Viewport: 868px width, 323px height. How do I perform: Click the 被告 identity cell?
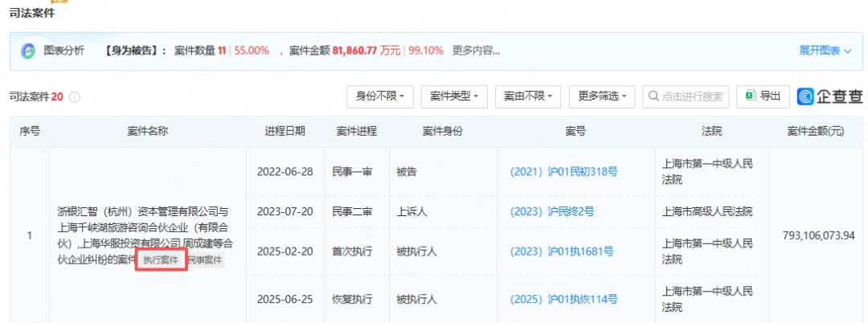pyautogui.click(x=406, y=171)
